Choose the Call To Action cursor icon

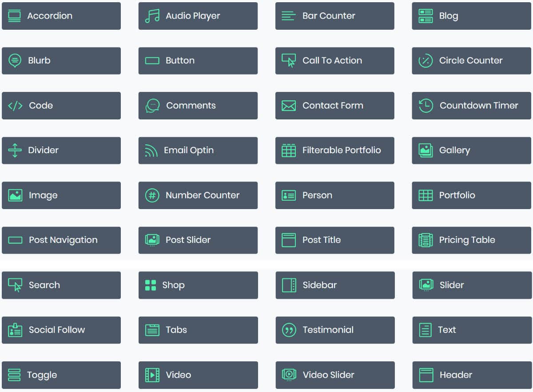click(x=289, y=61)
